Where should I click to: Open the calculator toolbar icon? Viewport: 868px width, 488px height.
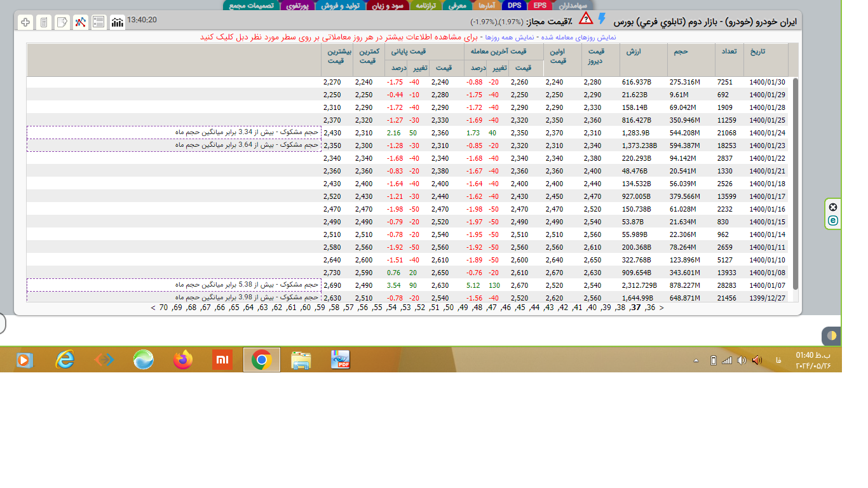point(44,22)
